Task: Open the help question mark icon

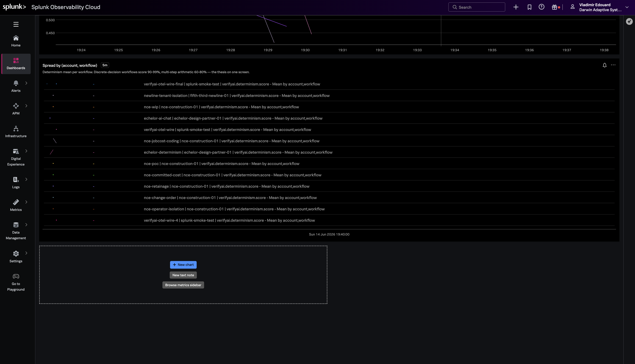Action: click(542, 7)
